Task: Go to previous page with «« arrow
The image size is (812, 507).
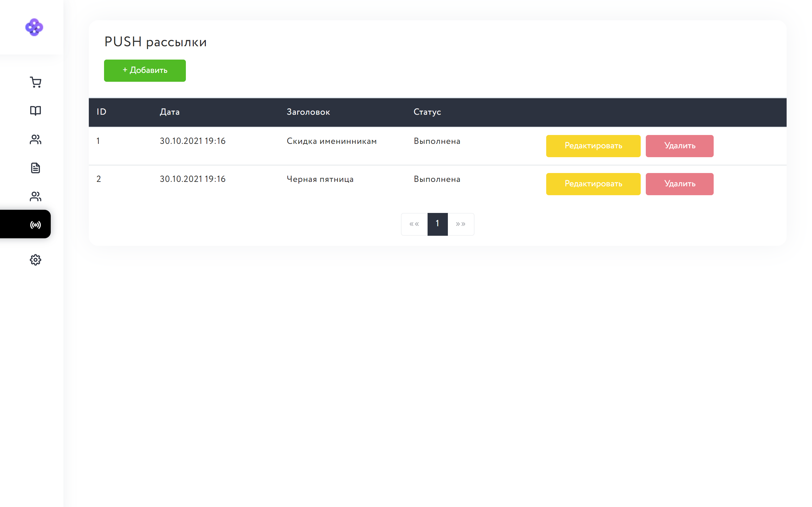Action: pos(414,224)
